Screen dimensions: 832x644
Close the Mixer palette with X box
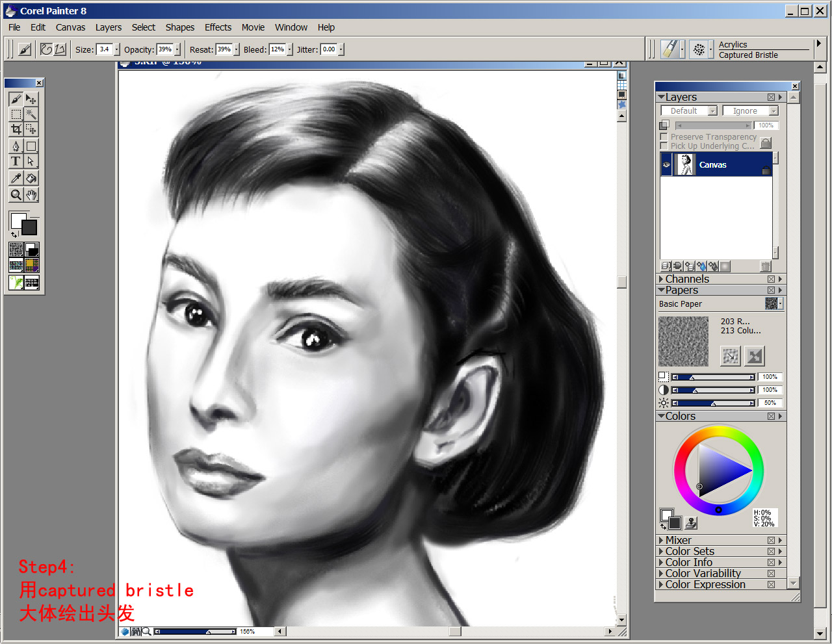(771, 540)
